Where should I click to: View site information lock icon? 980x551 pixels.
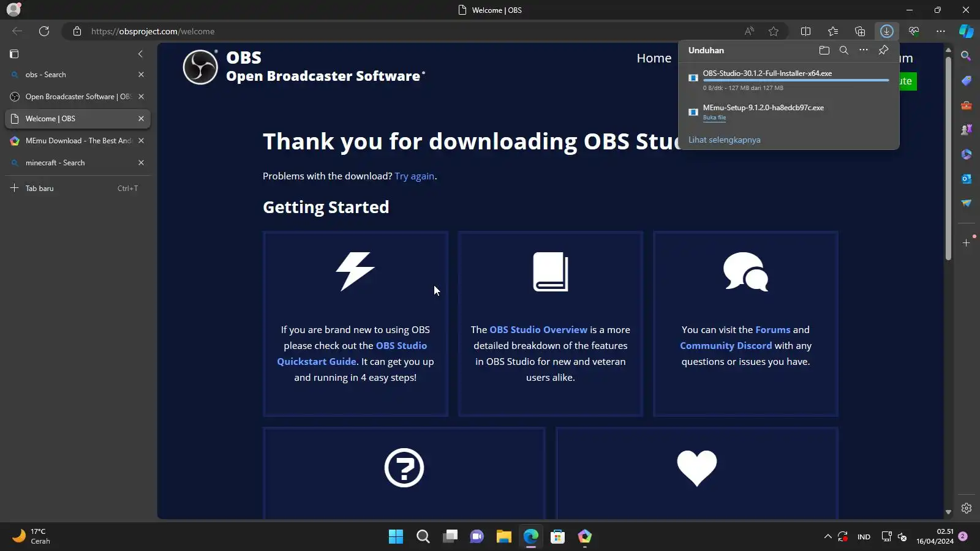[x=77, y=31]
